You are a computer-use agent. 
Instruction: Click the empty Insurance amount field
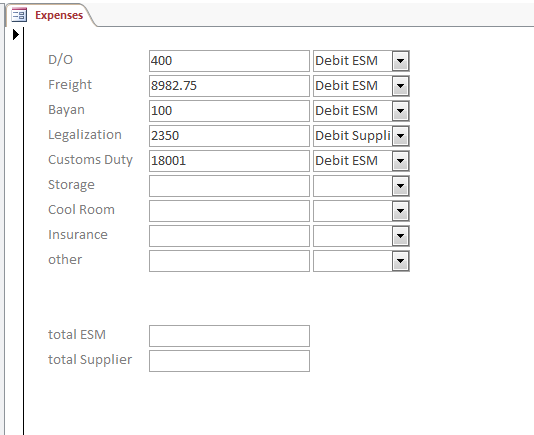229,236
